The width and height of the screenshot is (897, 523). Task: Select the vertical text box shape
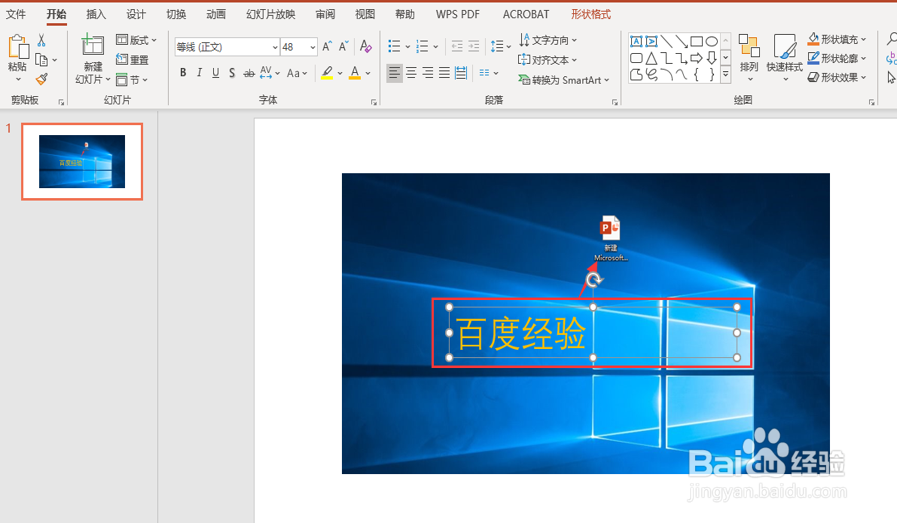tap(651, 41)
